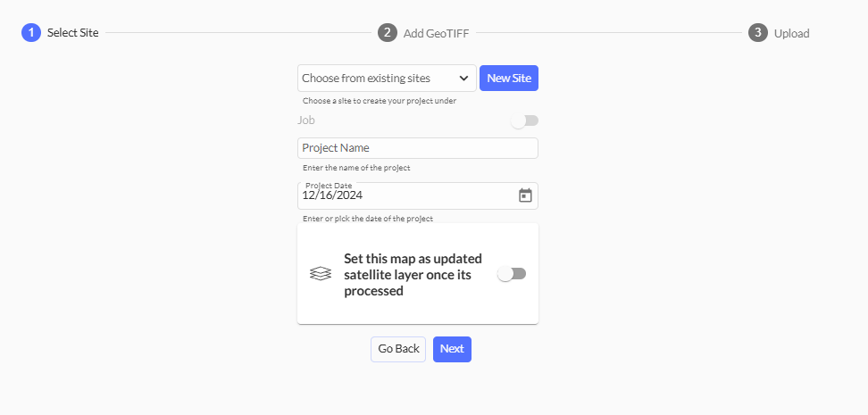
Task: Click the New Site button
Action: pos(509,79)
